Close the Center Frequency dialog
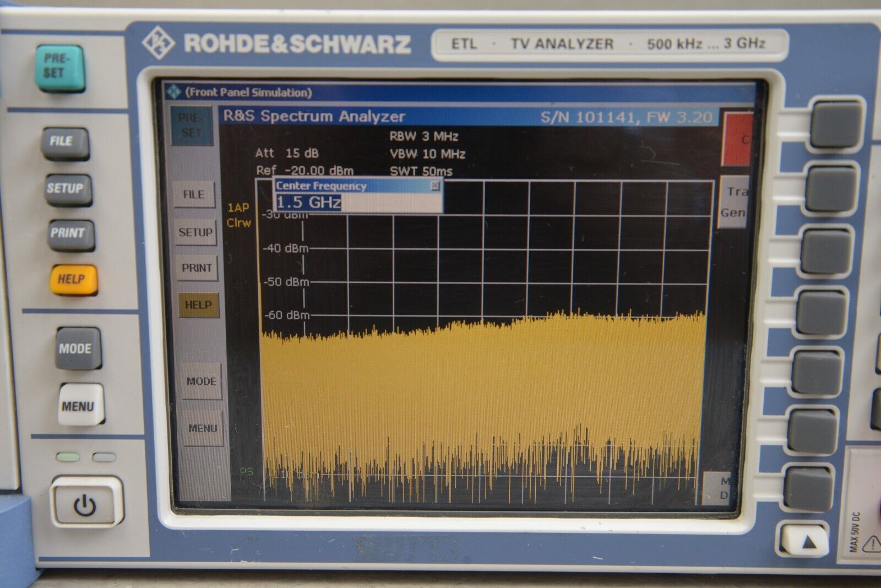Screen dimensions: 881x588 click(435, 186)
